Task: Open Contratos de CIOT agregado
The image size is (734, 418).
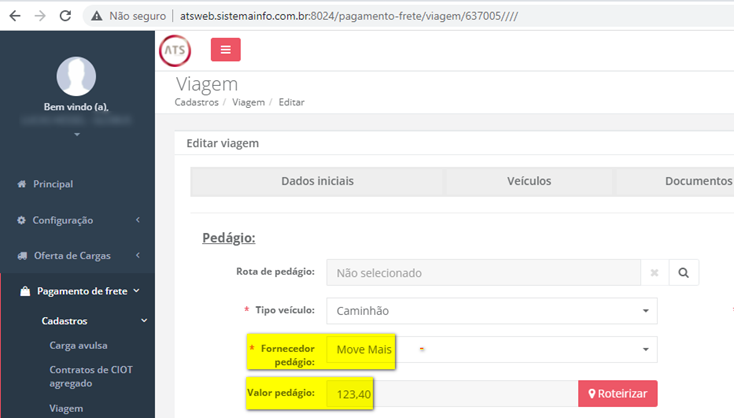Action: click(x=91, y=376)
